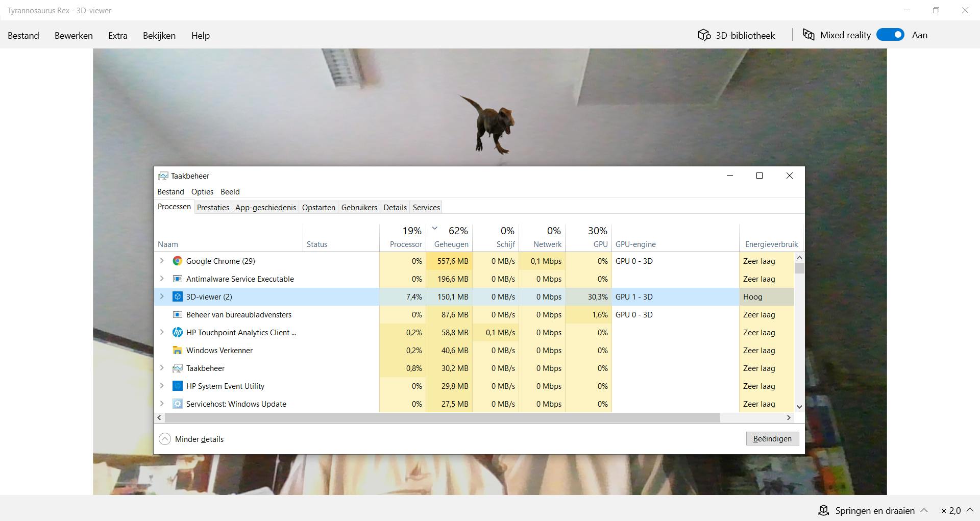
Task: Open the Opties menu in Taakbeheer
Action: point(202,192)
